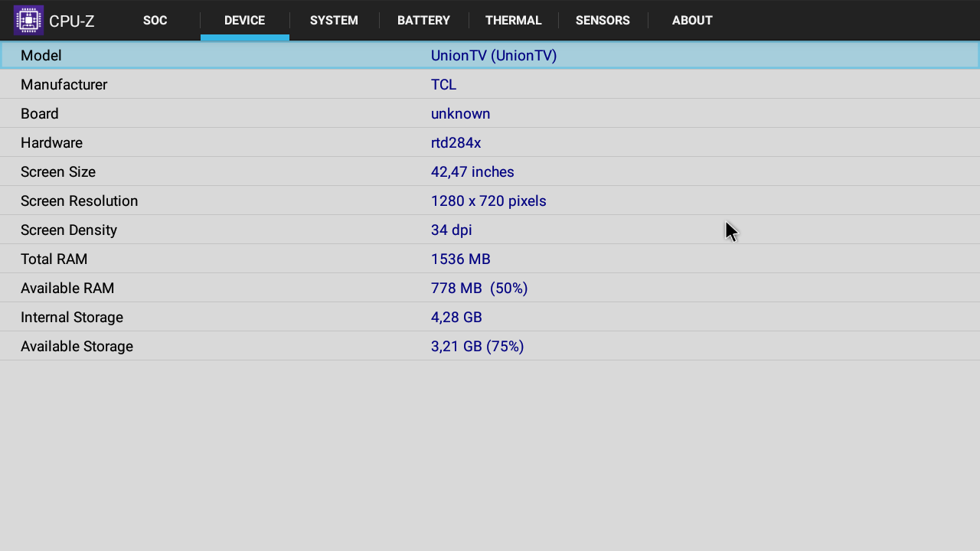Select the Available Storage label

pyautogui.click(x=77, y=347)
